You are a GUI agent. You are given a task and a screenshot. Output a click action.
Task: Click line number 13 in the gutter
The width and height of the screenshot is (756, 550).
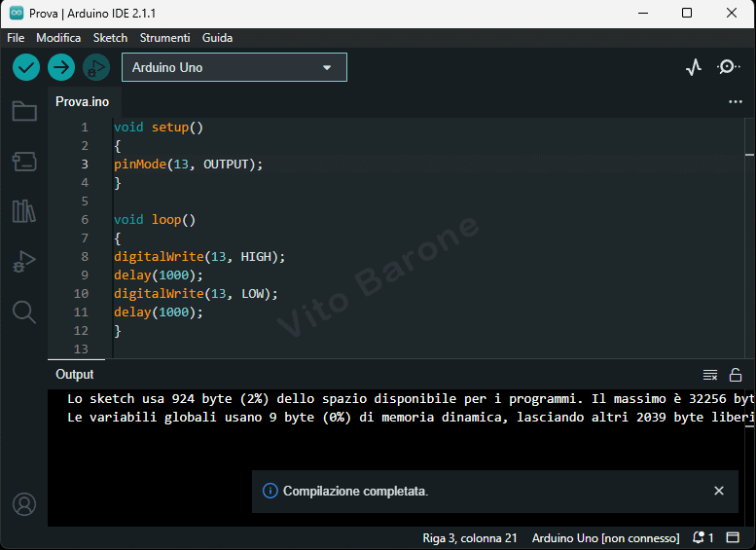point(81,348)
